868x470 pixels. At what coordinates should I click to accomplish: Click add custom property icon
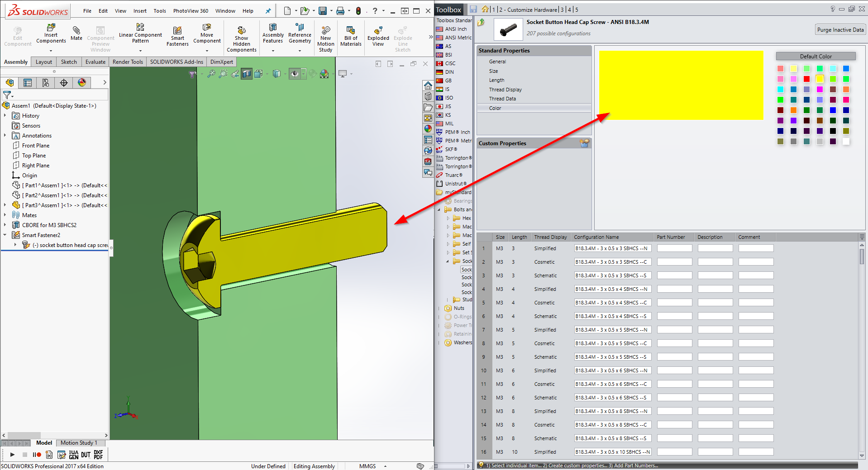pyautogui.click(x=584, y=143)
